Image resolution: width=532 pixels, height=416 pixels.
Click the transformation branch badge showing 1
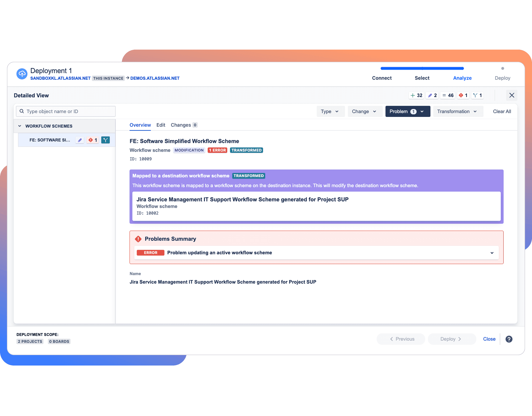coord(477,95)
